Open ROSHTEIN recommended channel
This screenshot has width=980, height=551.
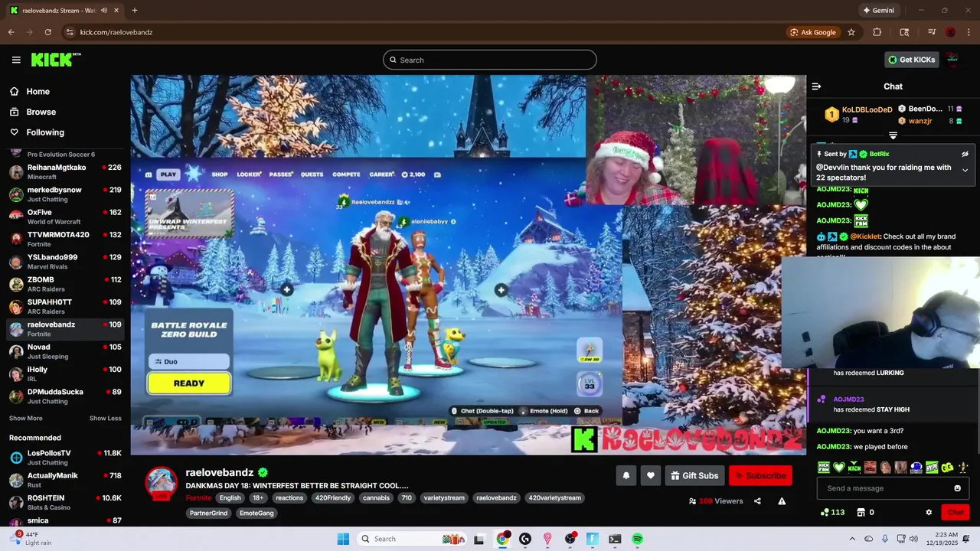65,503
